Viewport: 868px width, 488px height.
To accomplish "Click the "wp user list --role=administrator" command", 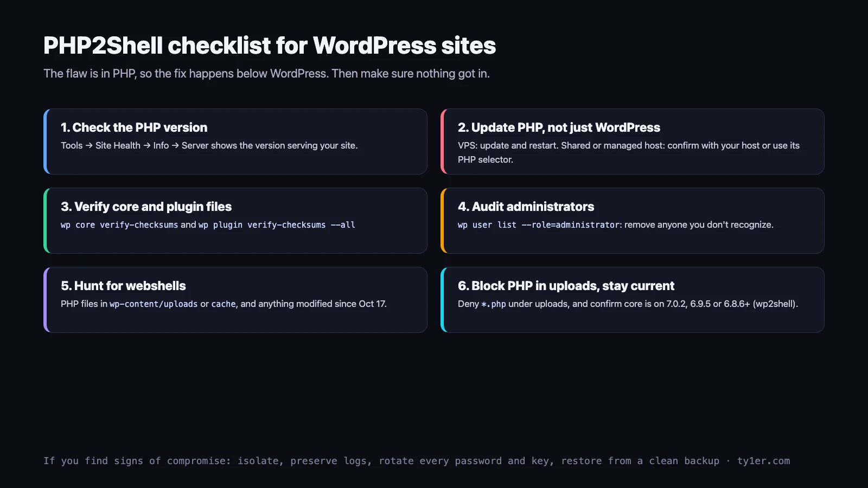I will click(x=539, y=224).
